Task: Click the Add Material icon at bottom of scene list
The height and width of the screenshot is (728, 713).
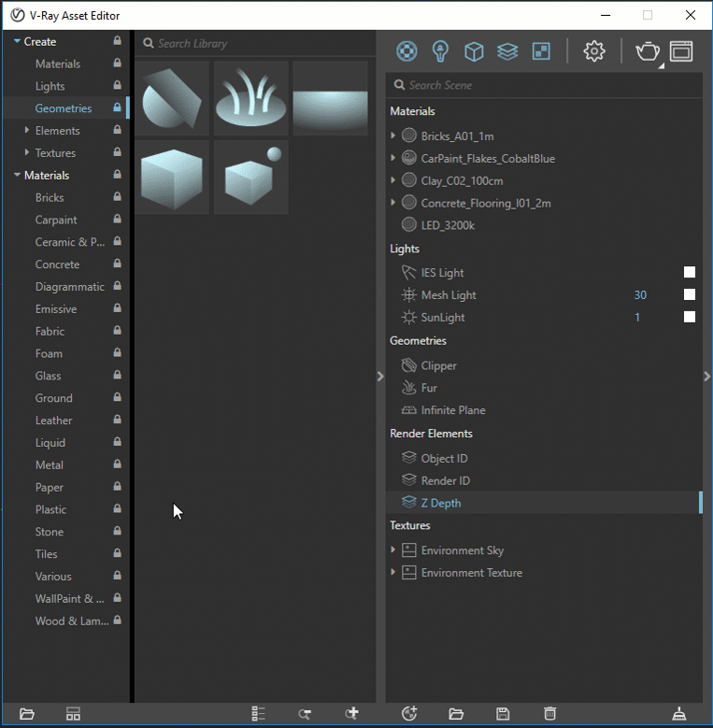Action: pyautogui.click(x=409, y=714)
